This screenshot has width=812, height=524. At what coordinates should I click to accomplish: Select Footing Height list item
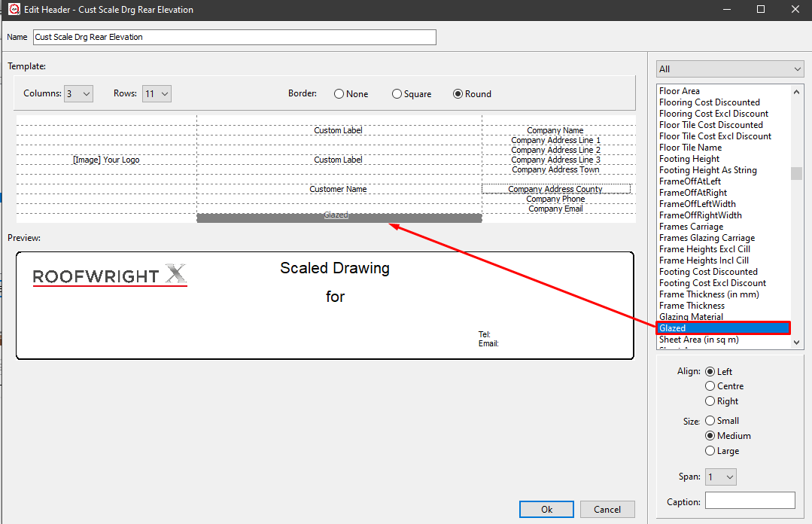click(689, 159)
